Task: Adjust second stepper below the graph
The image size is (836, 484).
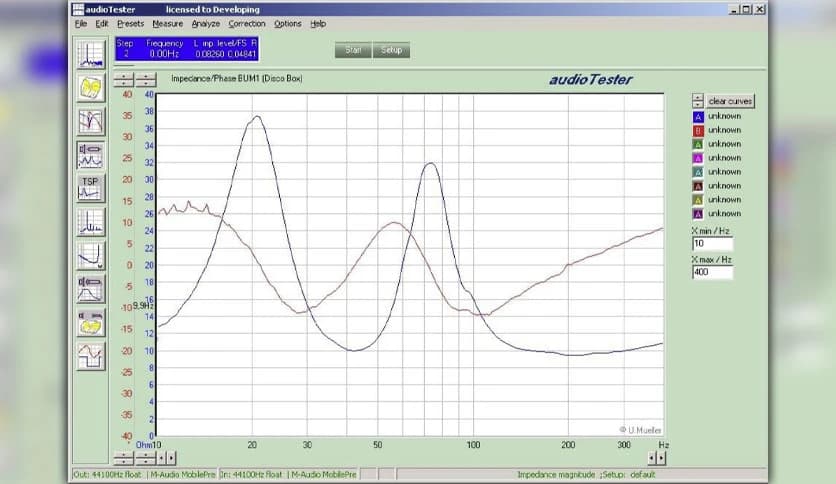Action: tap(146, 458)
